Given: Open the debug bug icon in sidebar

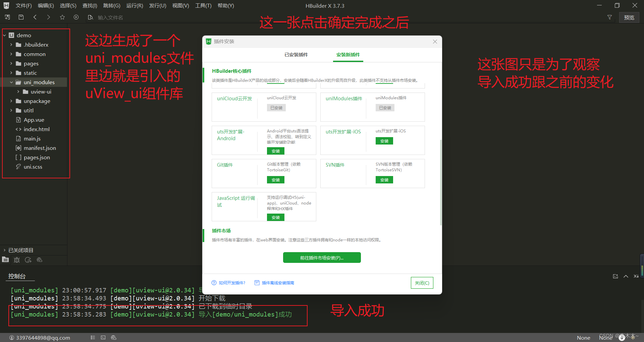Looking at the screenshot, I should coord(17,260).
